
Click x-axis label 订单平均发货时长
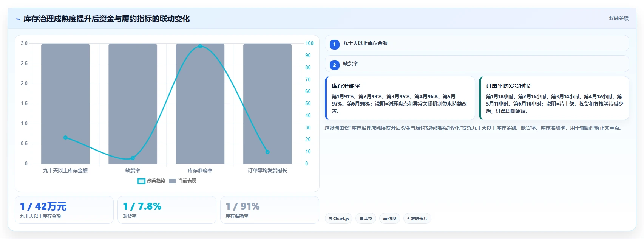tap(267, 171)
